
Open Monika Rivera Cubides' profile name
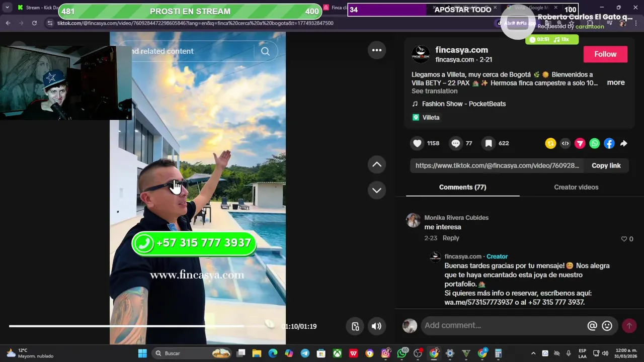456,218
